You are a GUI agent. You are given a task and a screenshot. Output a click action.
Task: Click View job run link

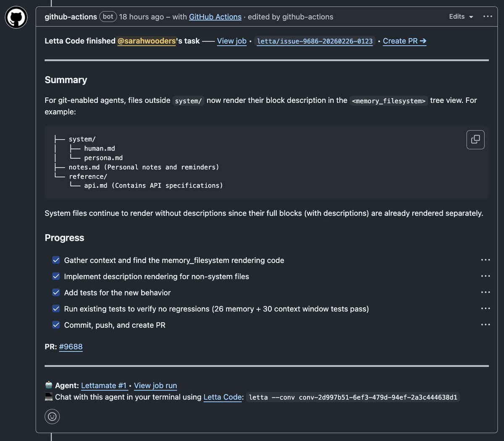[155, 385]
